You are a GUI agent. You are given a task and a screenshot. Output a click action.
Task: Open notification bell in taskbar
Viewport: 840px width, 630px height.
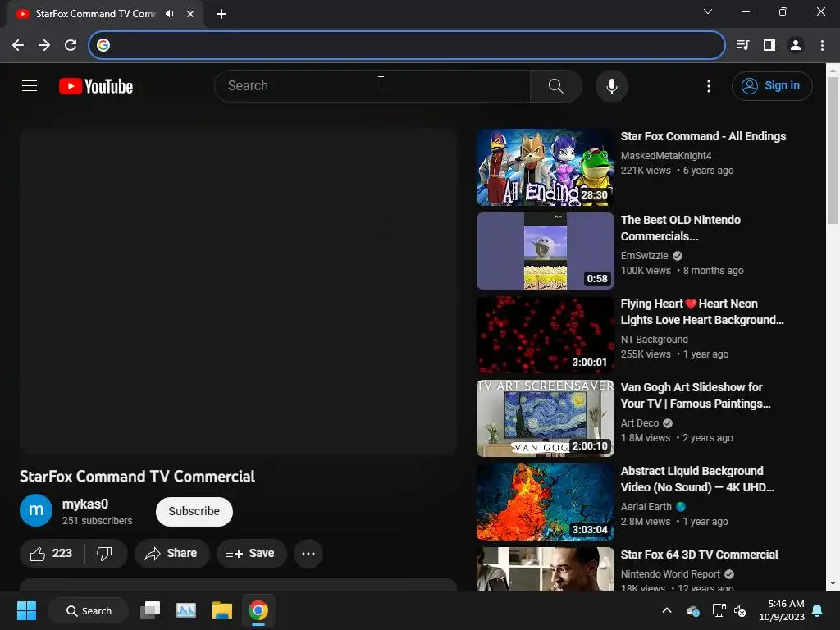817,610
